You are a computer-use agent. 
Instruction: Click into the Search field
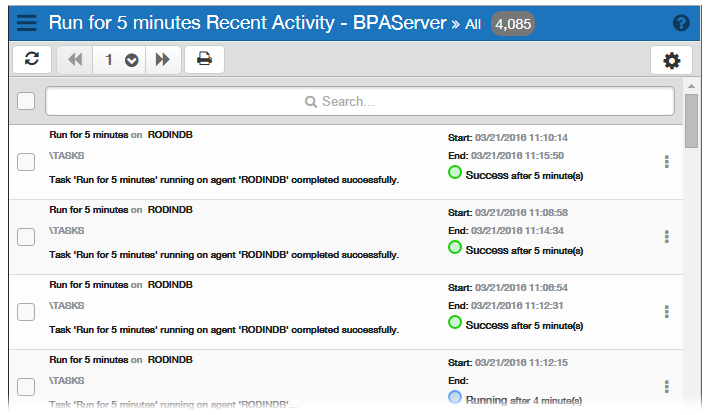(x=360, y=101)
